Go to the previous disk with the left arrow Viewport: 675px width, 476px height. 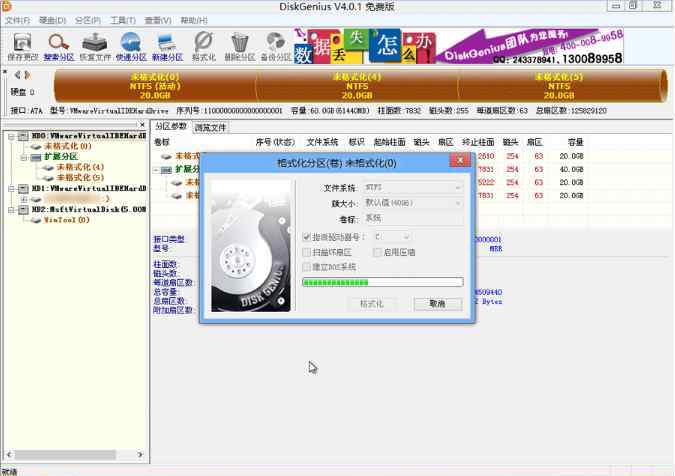click(18, 75)
